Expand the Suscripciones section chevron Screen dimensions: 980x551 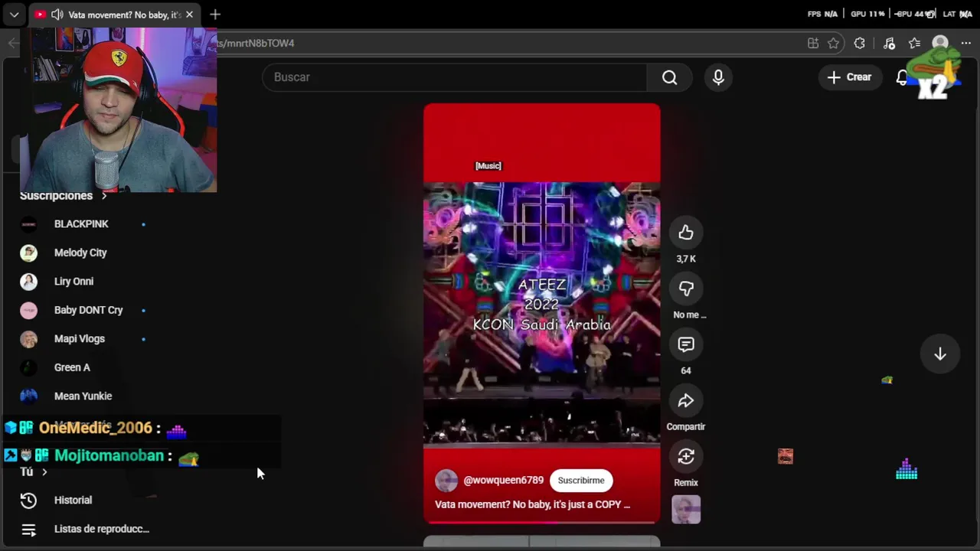click(x=104, y=196)
